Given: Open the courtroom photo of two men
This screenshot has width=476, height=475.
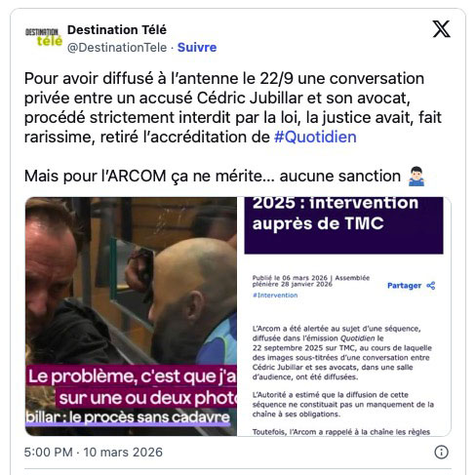Looking at the screenshot, I should pos(131,316).
